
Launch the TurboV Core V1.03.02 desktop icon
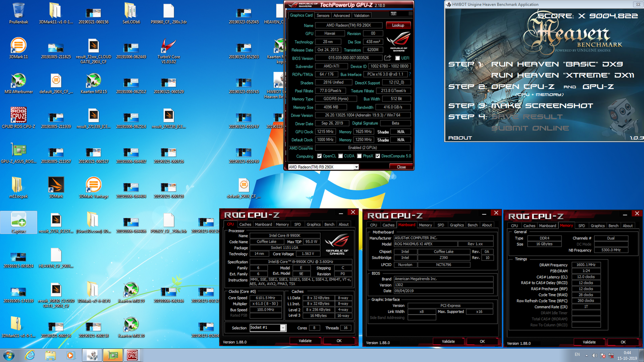pos(169,50)
